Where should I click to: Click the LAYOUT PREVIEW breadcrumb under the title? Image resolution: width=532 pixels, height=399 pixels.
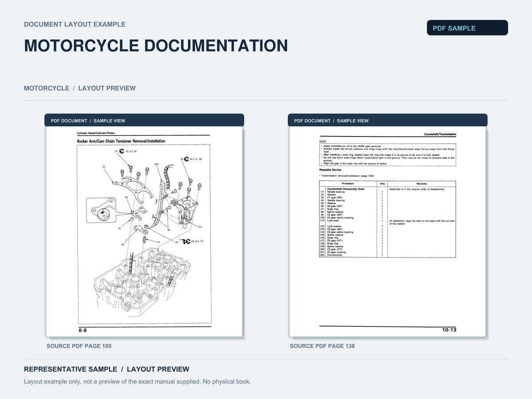click(x=107, y=88)
